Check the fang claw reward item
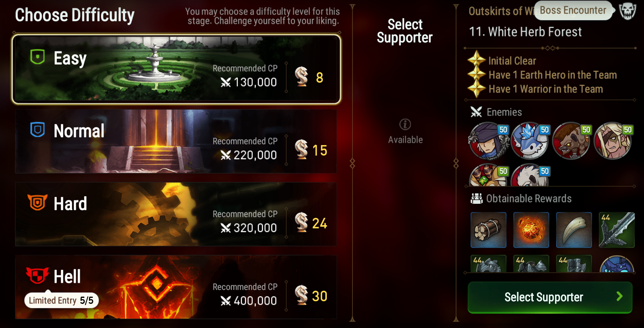The image size is (644, 328). pyautogui.click(x=574, y=230)
